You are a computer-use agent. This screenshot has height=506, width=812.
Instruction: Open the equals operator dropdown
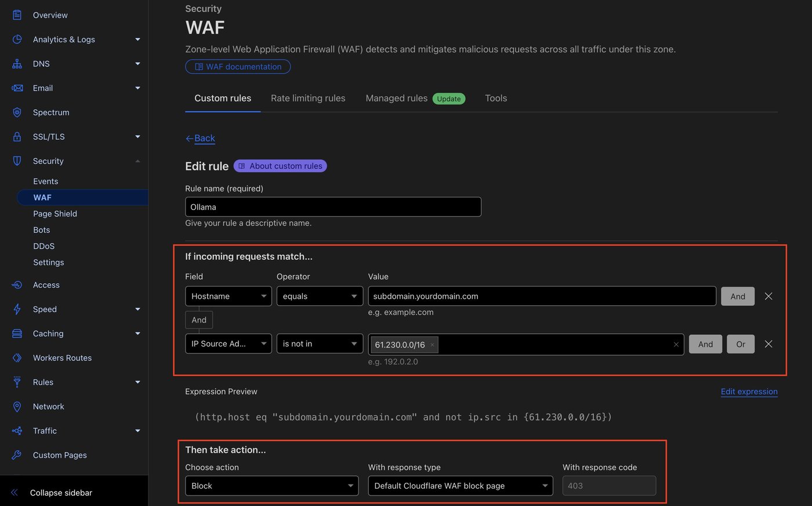tap(320, 297)
